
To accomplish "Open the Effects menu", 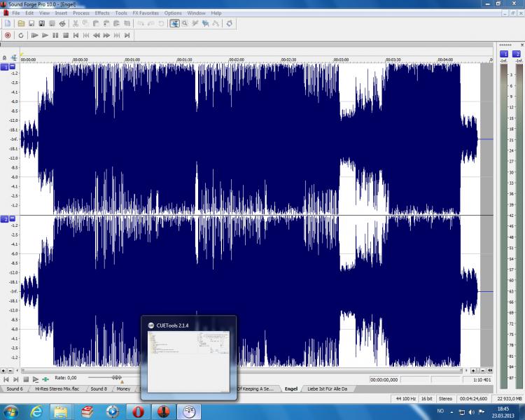I will [x=102, y=13].
